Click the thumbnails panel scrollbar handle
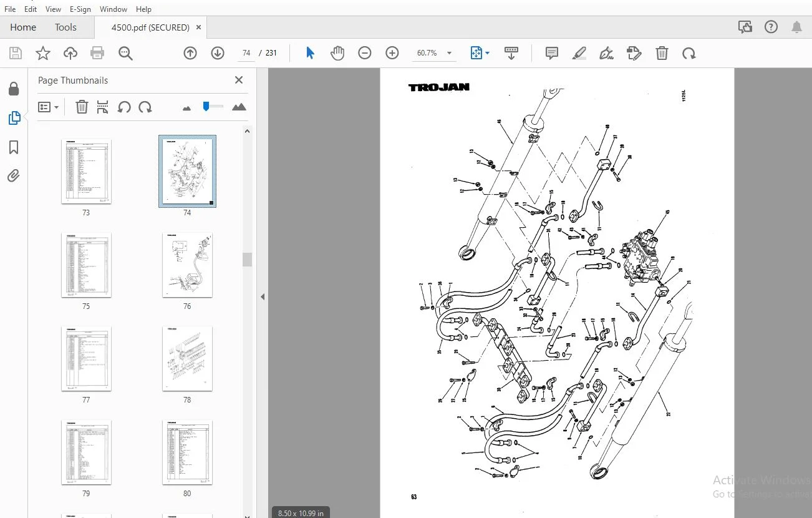The height and width of the screenshot is (518, 812). click(248, 260)
